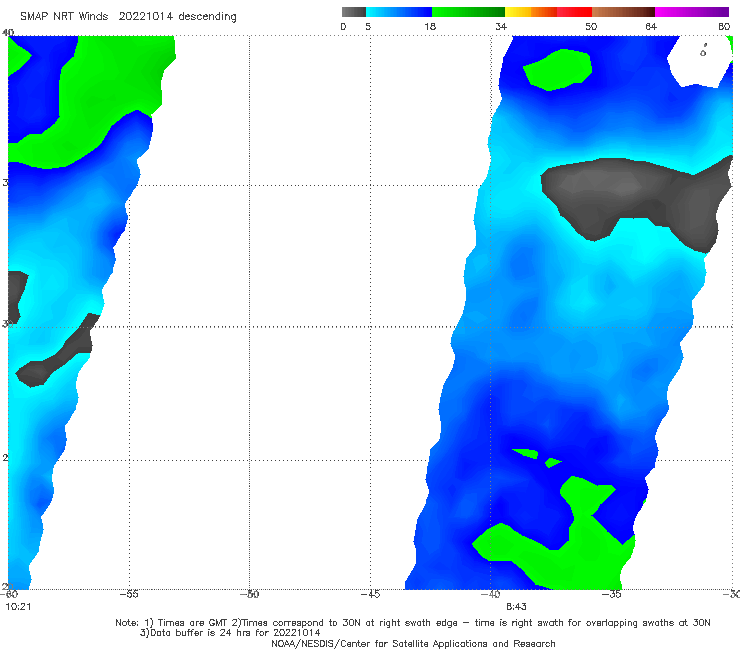This screenshot has height=650, width=740.
Task: Click the longitude label '-55'
Action: [129, 594]
